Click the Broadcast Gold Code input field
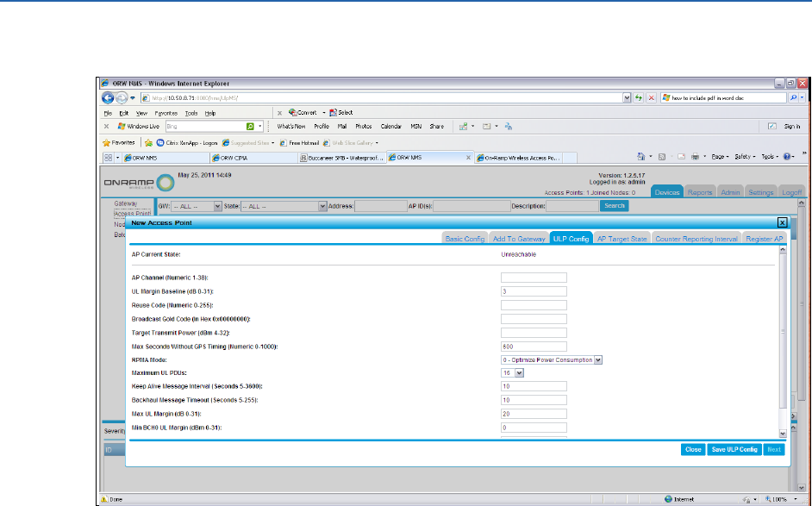The height and width of the screenshot is (506, 812). click(x=534, y=319)
